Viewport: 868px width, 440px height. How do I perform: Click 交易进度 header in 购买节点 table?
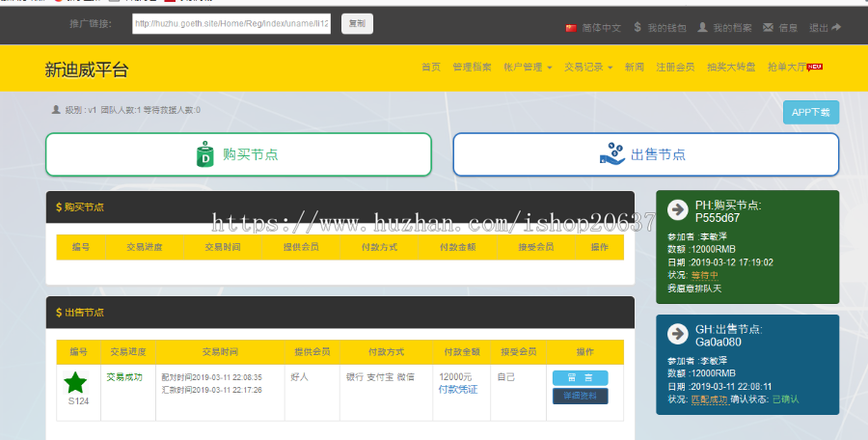tap(144, 247)
